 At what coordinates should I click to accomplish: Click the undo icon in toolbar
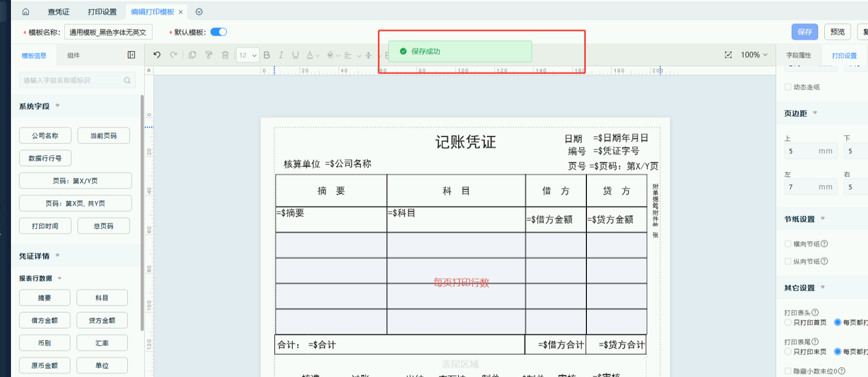(x=157, y=55)
